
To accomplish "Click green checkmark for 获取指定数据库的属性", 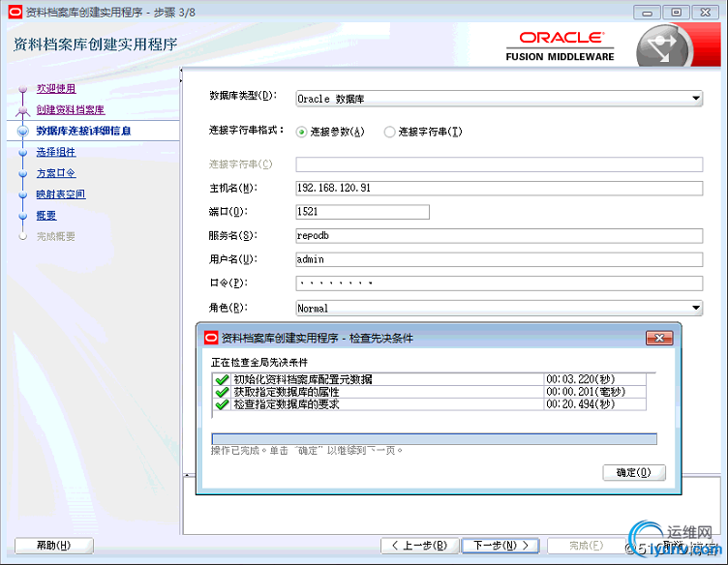I will (222, 392).
